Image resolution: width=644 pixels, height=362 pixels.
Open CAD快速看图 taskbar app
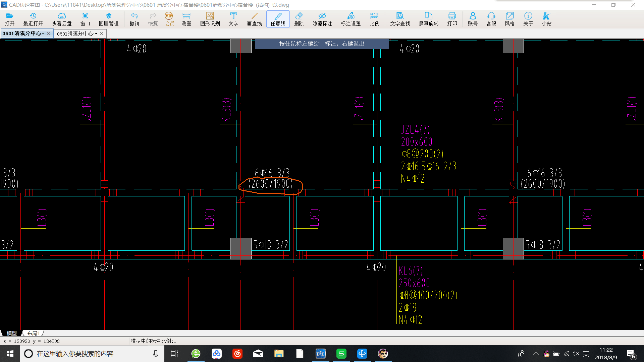321,354
